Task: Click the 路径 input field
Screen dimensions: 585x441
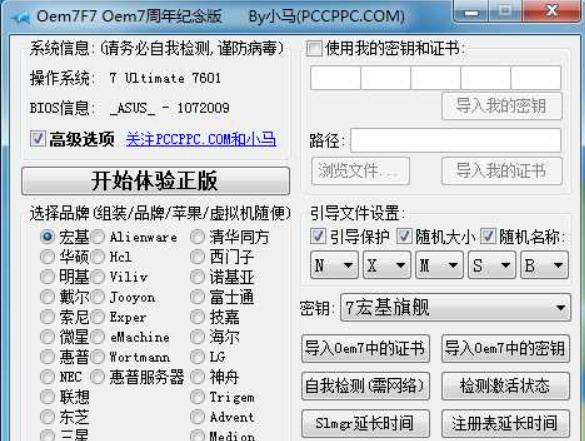Action: 456,140
